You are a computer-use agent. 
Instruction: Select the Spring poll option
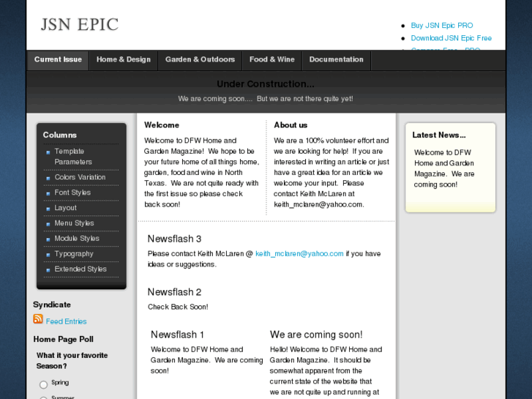click(x=43, y=384)
